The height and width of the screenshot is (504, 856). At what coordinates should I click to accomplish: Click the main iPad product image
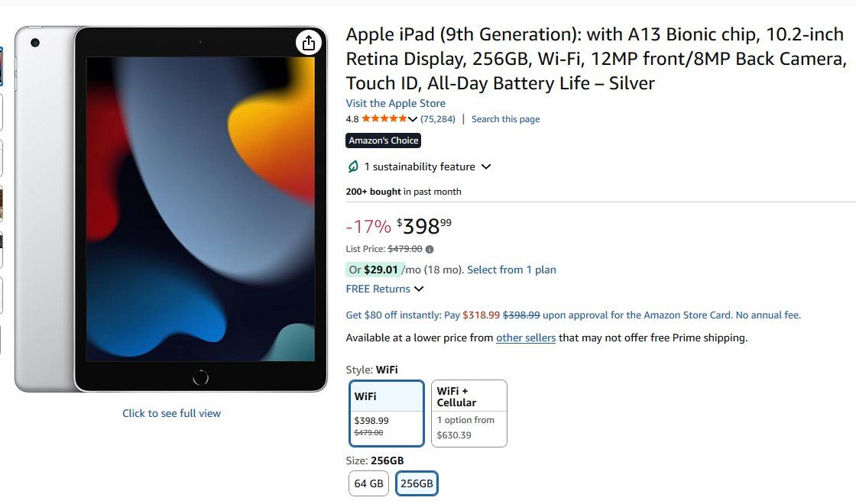coord(171,209)
